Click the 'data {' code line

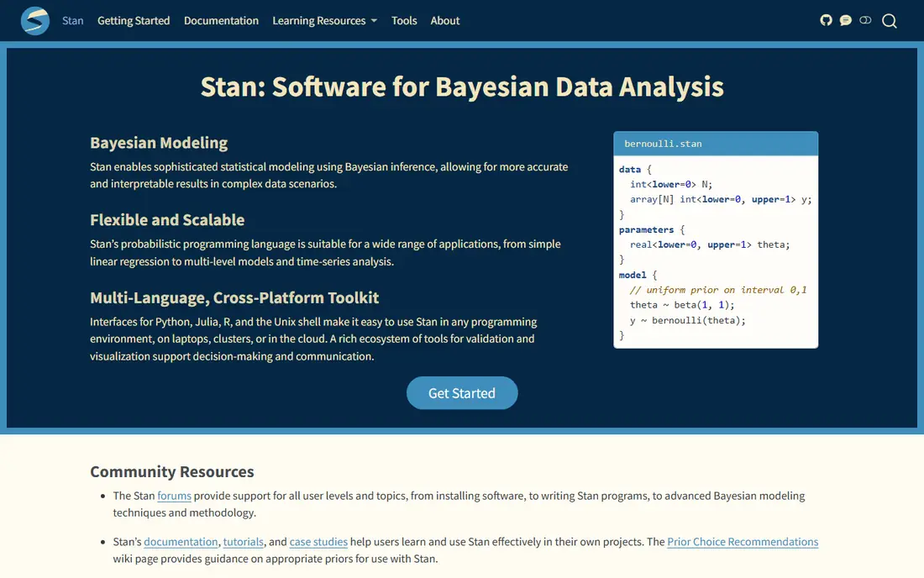635,169
